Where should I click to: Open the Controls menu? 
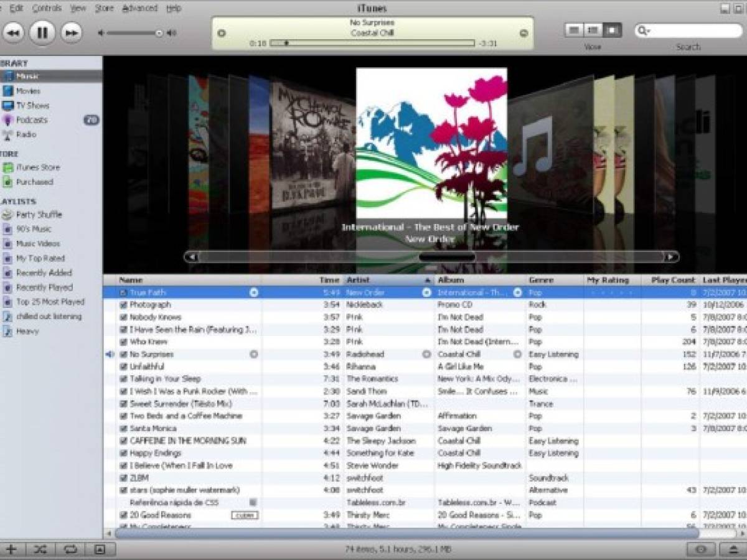[x=47, y=8]
